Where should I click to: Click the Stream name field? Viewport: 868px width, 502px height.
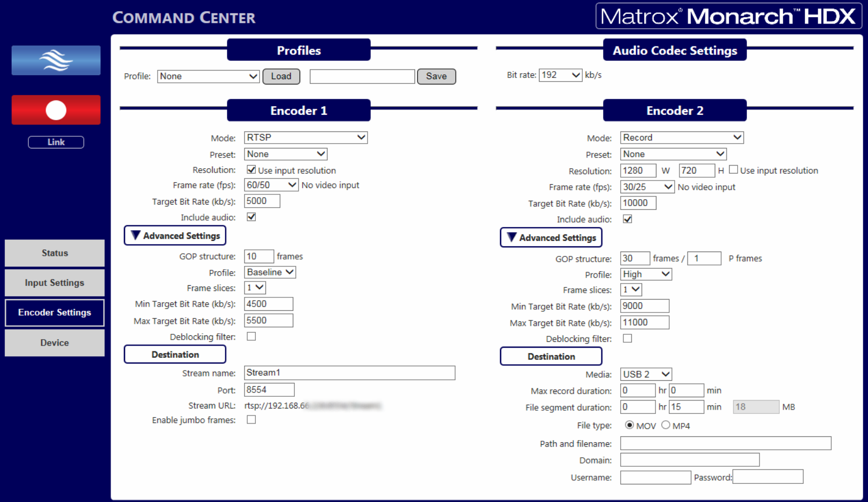(350, 373)
